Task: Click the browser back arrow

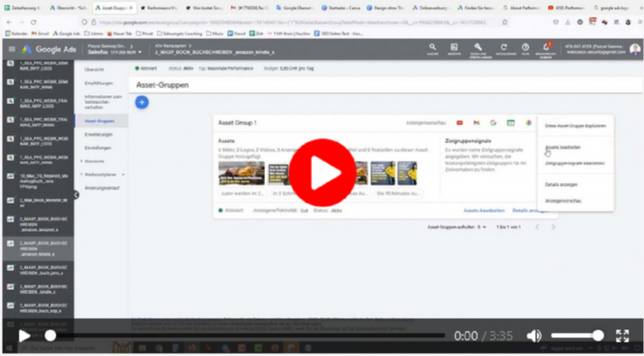Action: pos(9,22)
